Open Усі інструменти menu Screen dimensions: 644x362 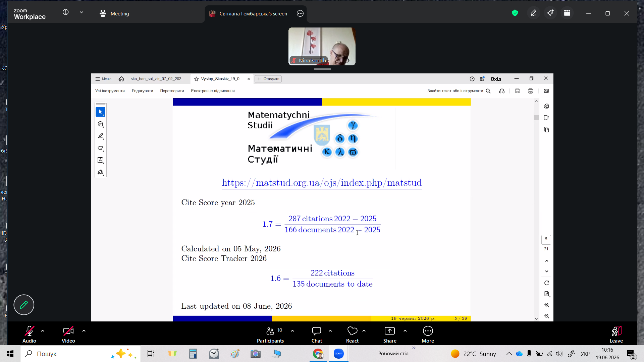(110, 91)
